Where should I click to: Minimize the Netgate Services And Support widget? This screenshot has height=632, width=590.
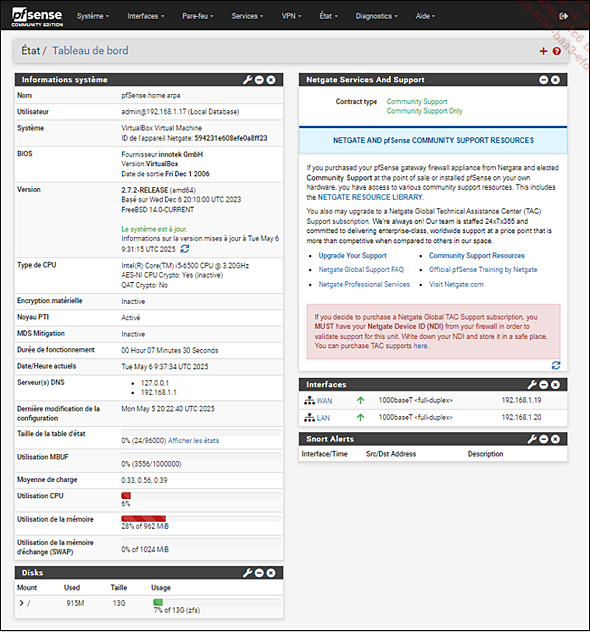click(544, 80)
